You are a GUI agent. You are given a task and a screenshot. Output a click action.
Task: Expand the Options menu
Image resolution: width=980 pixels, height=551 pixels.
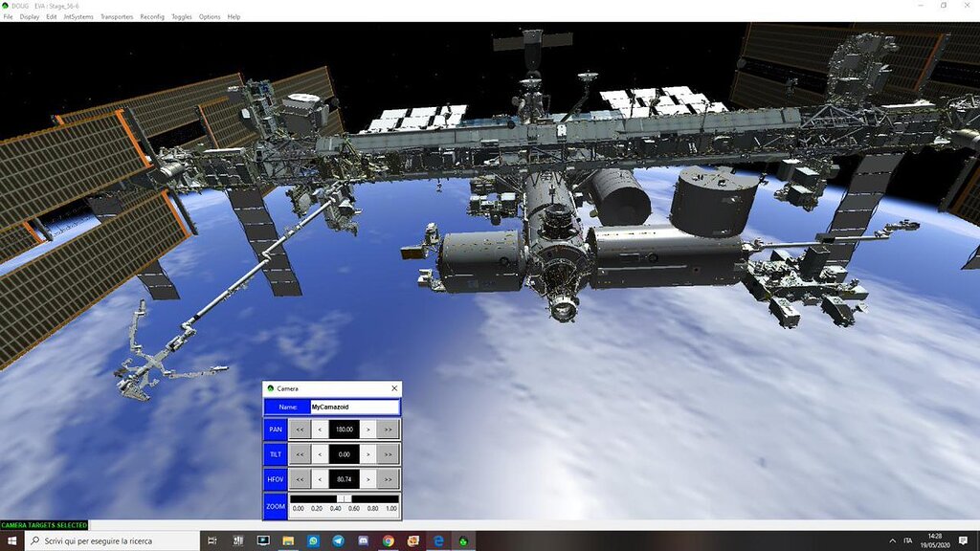click(210, 17)
